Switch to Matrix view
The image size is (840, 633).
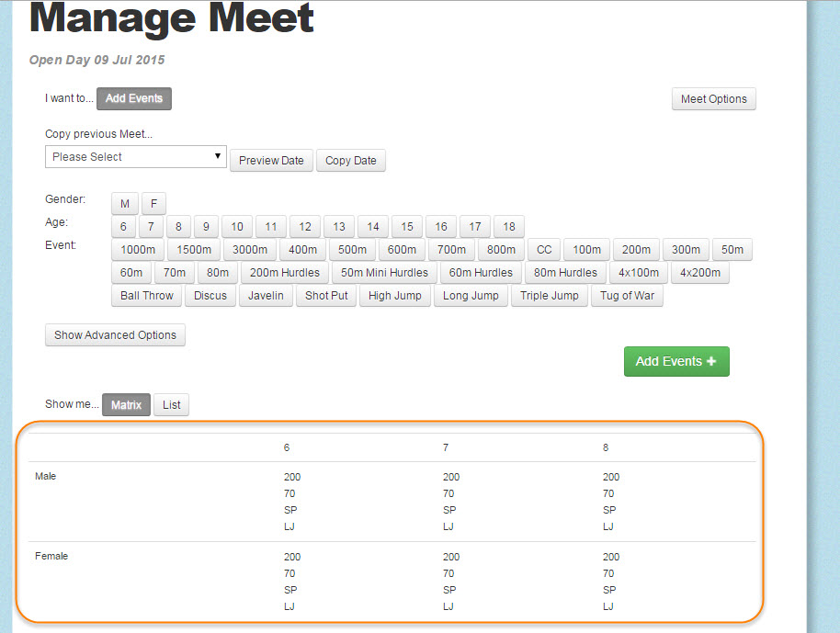click(x=127, y=405)
